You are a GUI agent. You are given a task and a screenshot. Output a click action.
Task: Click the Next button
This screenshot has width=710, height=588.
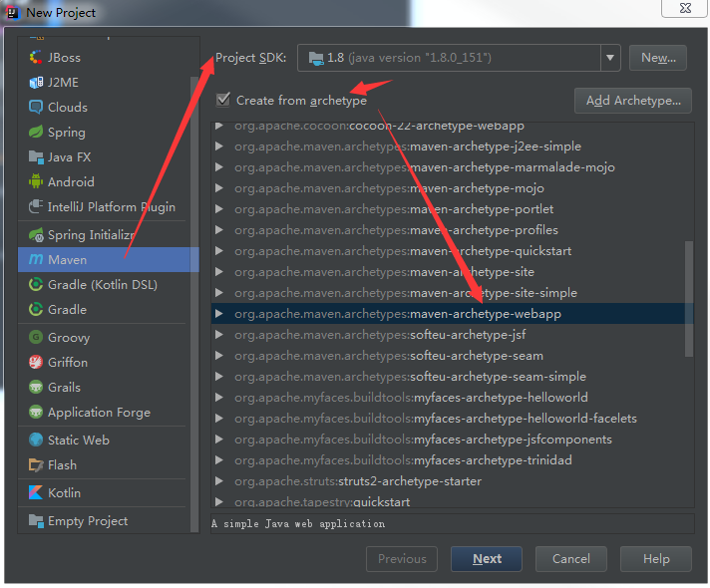click(487, 559)
